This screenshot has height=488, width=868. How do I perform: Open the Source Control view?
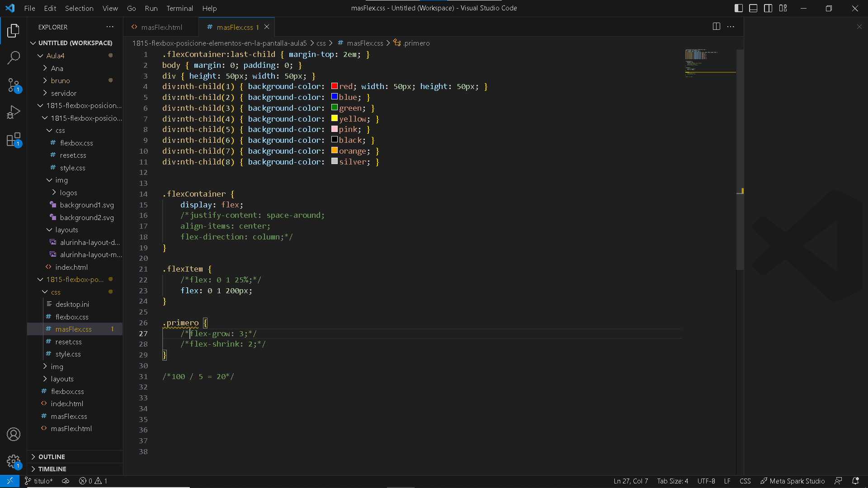coord(14,85)
